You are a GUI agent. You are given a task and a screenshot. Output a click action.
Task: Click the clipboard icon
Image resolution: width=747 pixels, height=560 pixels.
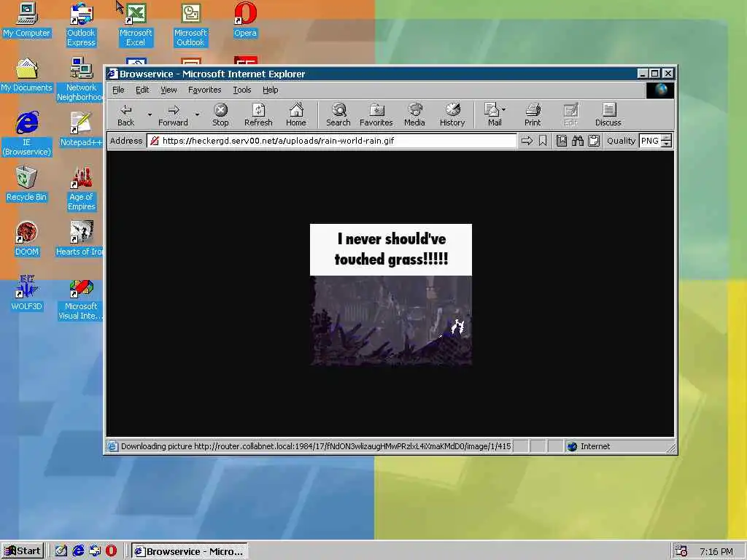pyautogui.click(x=594, y=141)
